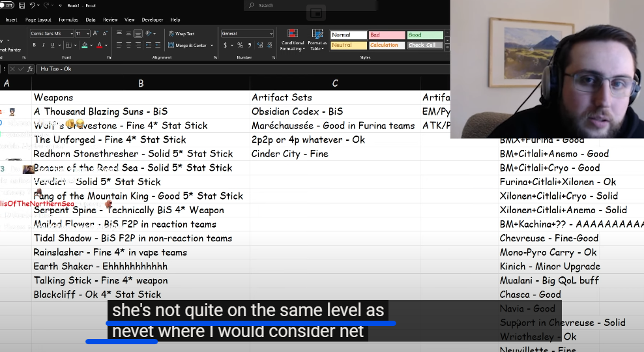
Task: Select cell 'Tidal Shadow - BiS F2P in non-reaction teams'
Action: 141,238
